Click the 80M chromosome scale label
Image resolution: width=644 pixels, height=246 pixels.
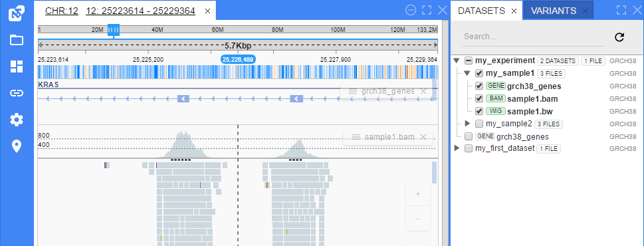pyautogui.click(x=278, y=29)
